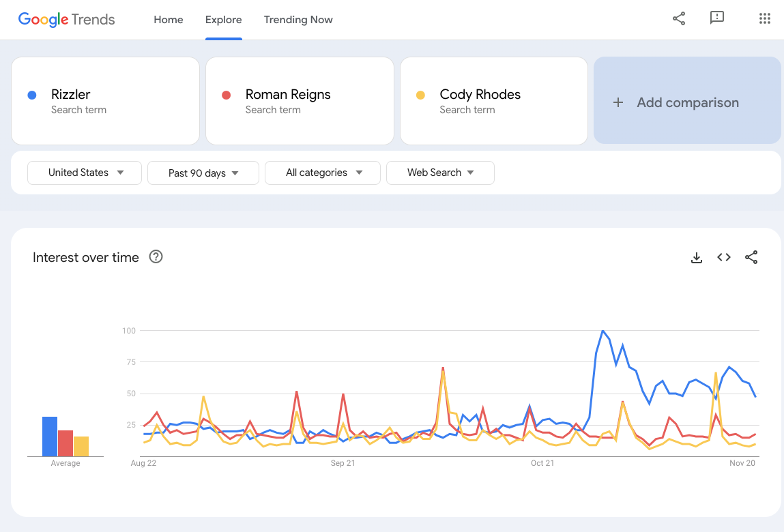784x532 pixels.
Task: Share the Interest over time chart
Action: pyautogui.click(x=751, y=257)
